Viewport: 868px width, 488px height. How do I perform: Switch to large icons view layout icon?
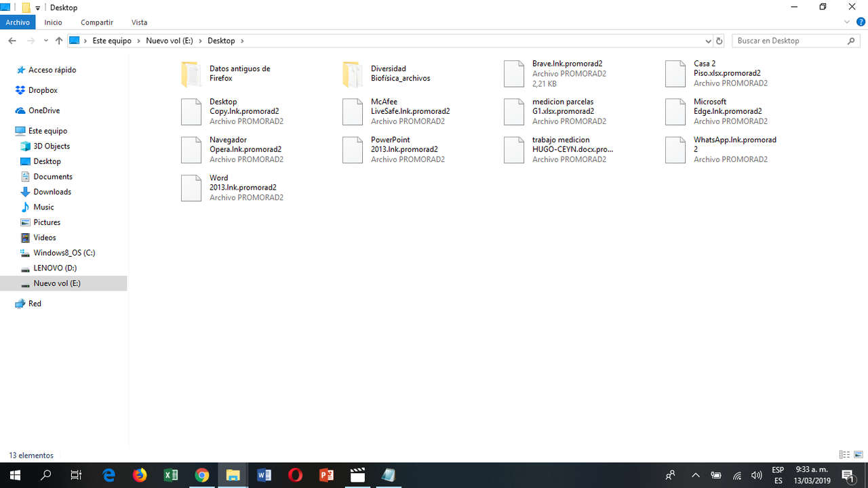coord(859,455)
